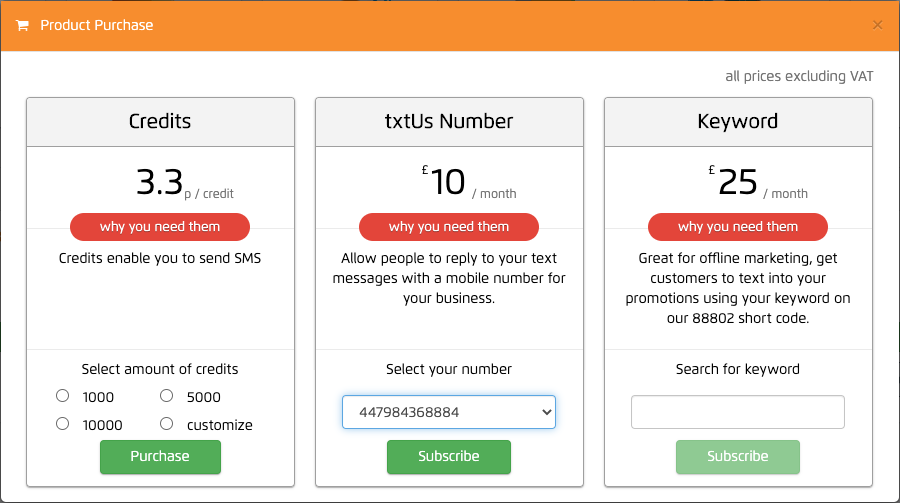The height and width of the screenshot is (503, 900).
Task: Select the 5000 credits radio option
Action: point(166,396)
